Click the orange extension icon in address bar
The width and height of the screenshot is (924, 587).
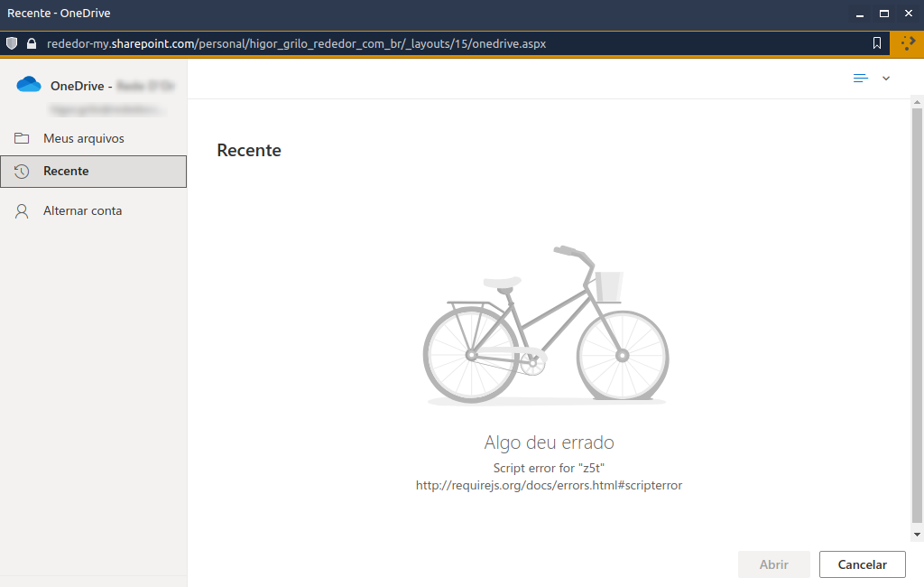point(907,43)
